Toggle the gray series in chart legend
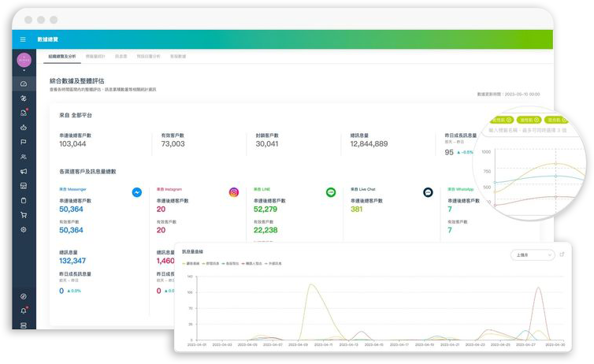This screenshot has width=594, height=364. pyautogui.click(x=273, y=263)
